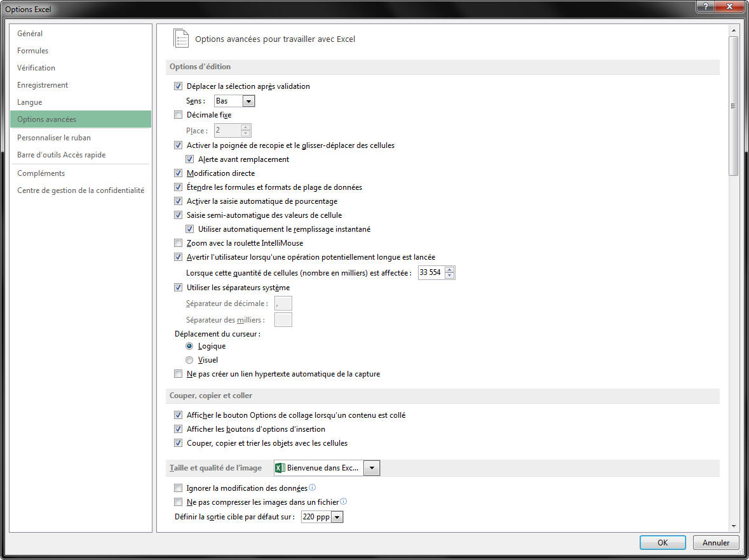Toggle the "Modification directe" checkbox
Image resolution: width=749 pixels, height=560 pixels.
point(178,173)
